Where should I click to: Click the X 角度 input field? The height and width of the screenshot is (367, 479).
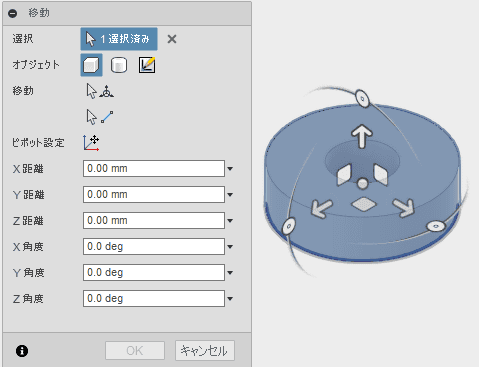[x=154, y=247]
